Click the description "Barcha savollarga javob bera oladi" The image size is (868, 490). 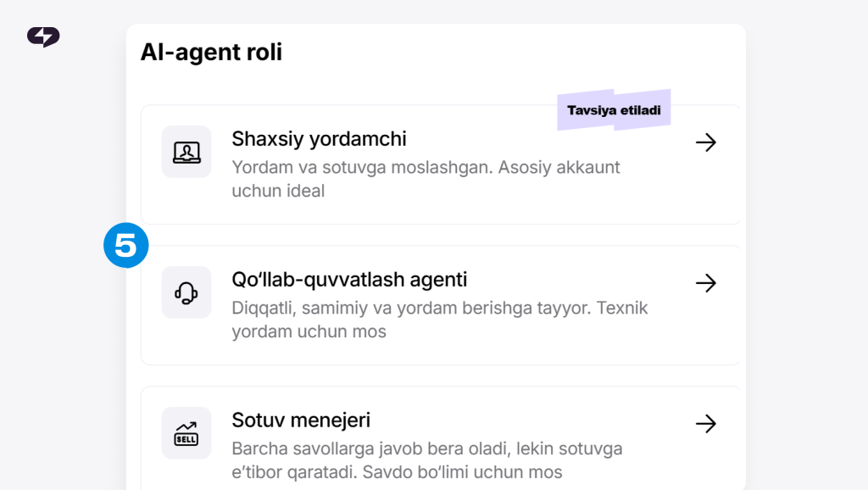click(x=371, y=448)
